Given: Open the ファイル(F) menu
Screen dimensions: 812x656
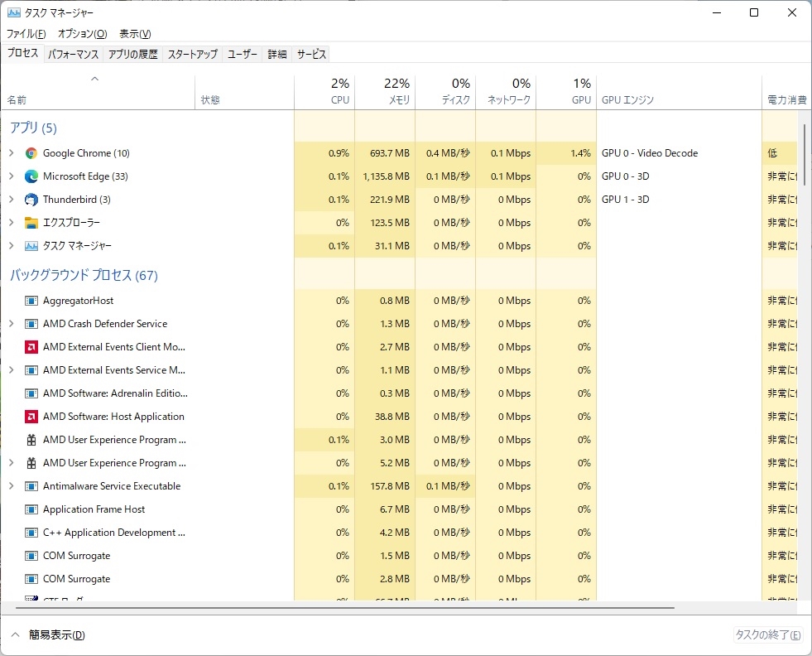Looking at the screenshot, I should pyautogui.click(x=26, y=34).
